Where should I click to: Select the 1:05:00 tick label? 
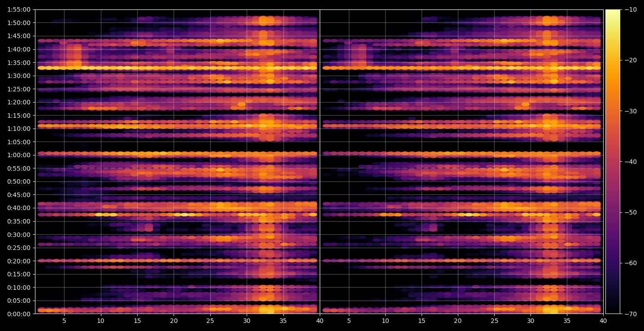tap(19, 142)
